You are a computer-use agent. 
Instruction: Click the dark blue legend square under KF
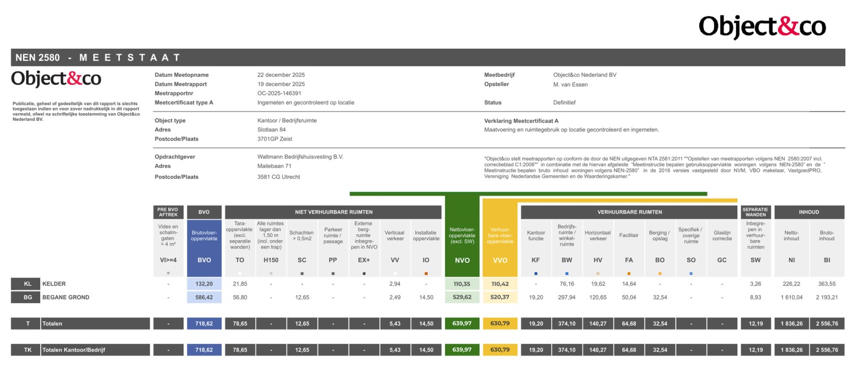point(535,273)
